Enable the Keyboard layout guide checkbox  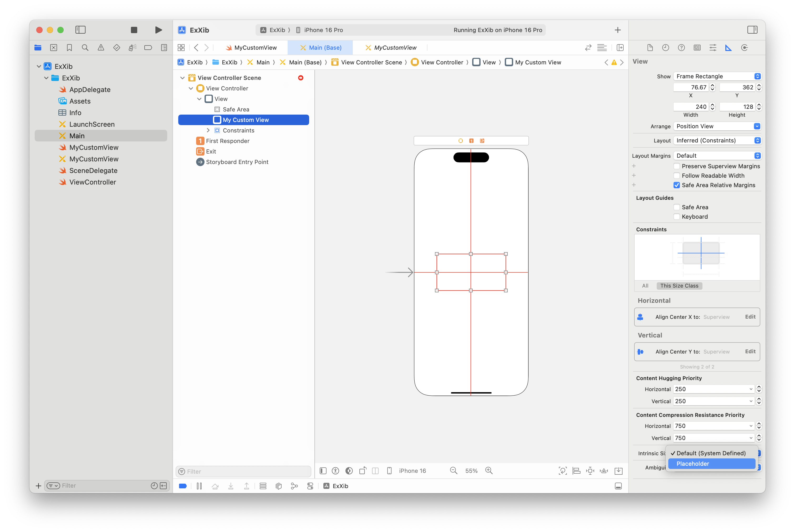677,217
